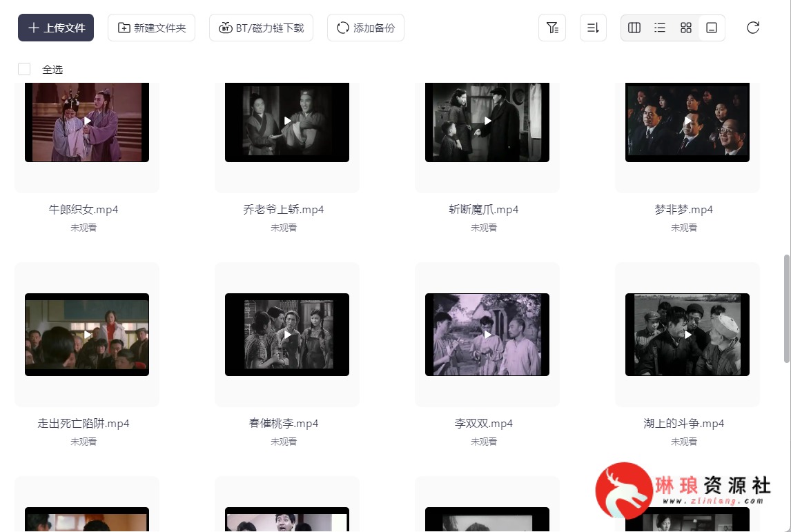Switch to list view layout
Image resolution: width=791 pixels, height=532 pixels.
[660, 28]
